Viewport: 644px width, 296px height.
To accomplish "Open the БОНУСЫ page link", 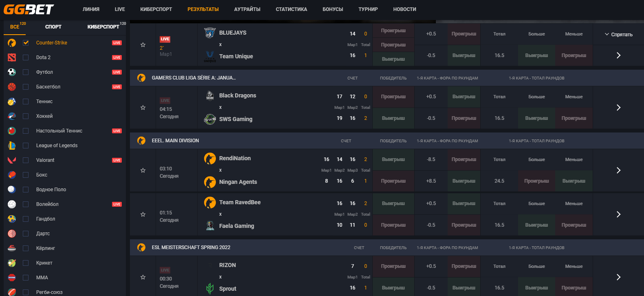I will [333, 9].
